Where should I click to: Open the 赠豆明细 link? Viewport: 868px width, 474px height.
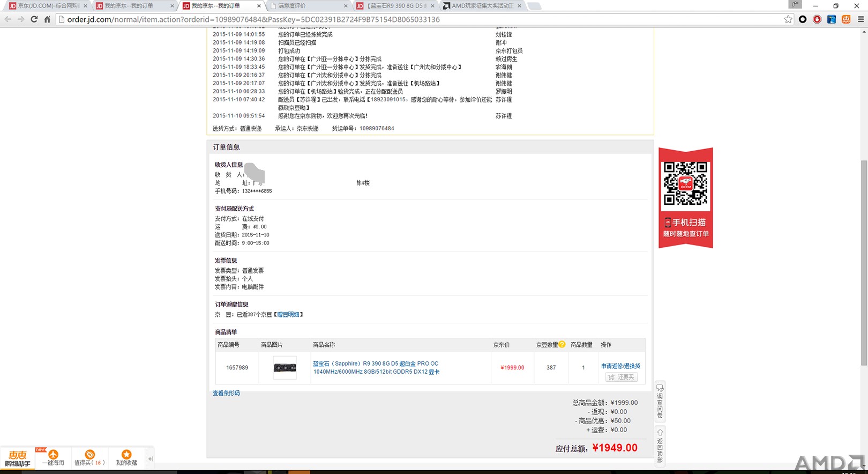click(x=288, y=314)
